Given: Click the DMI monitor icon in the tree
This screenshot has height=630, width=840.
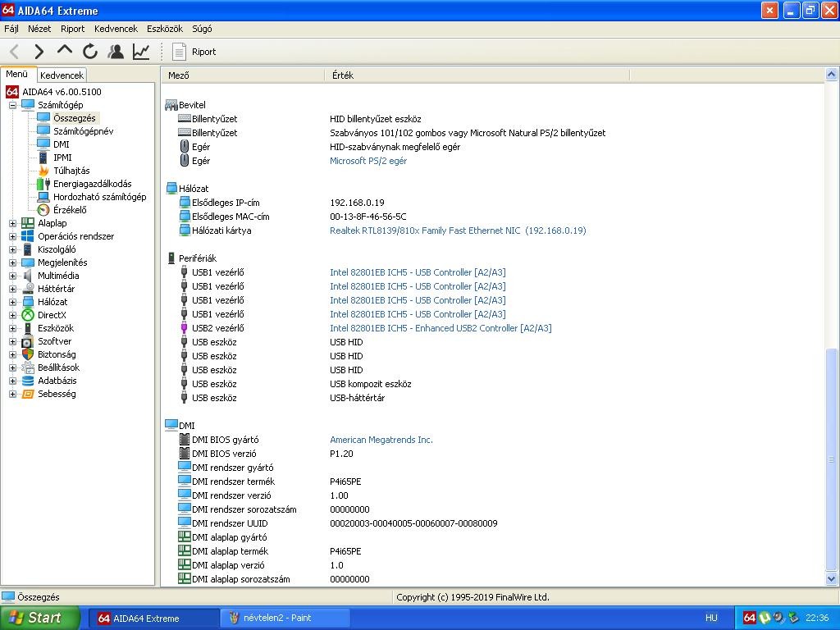Looking at the screenshot, I should tap(44, 144).
